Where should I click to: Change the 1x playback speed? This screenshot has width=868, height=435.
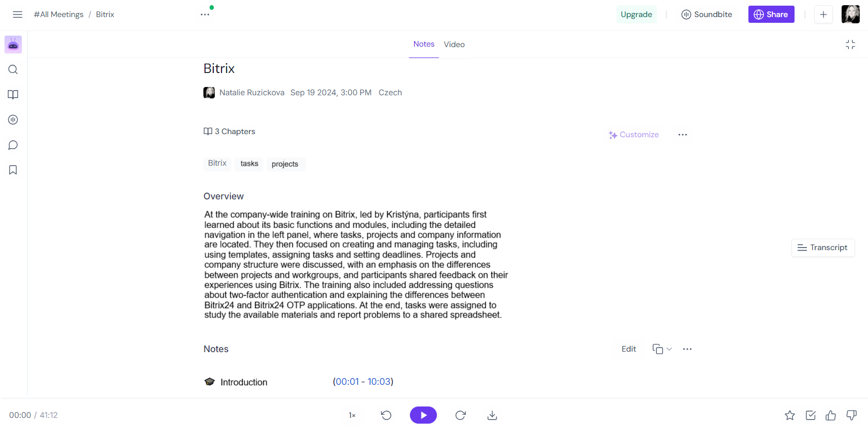(x=352, y=415)
